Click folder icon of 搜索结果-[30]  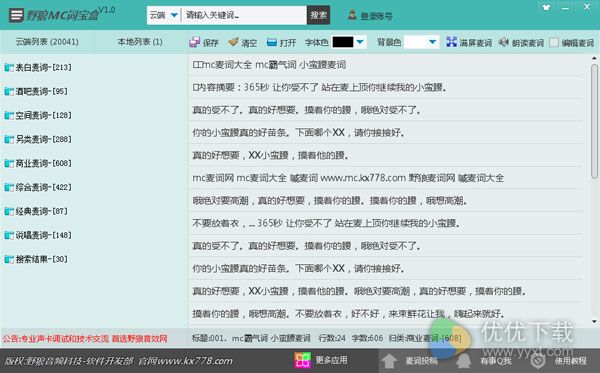pos(9,259)
